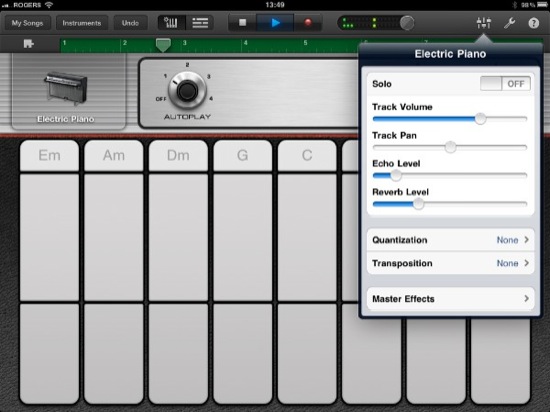Start playback with the play button
Image resolution: width=550 pixels, height=412 pixels.
click(x=275, y=23)
